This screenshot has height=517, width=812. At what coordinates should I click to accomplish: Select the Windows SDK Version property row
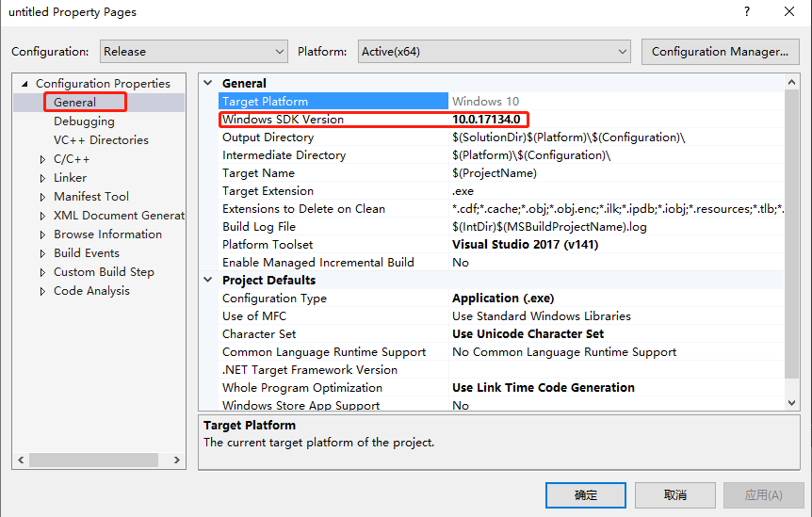283,120
